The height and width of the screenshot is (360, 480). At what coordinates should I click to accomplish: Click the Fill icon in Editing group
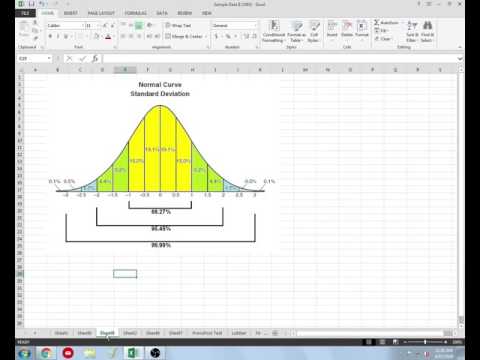point(377,31)
